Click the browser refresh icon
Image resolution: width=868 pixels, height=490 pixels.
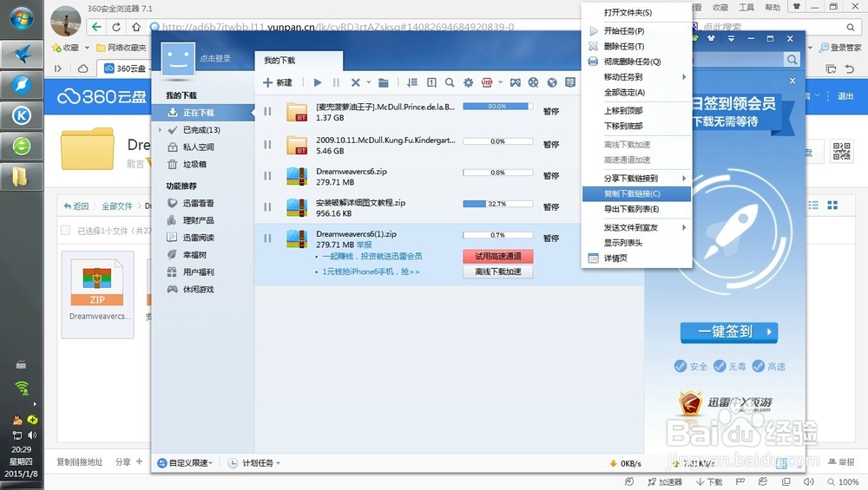coord(116,27)
